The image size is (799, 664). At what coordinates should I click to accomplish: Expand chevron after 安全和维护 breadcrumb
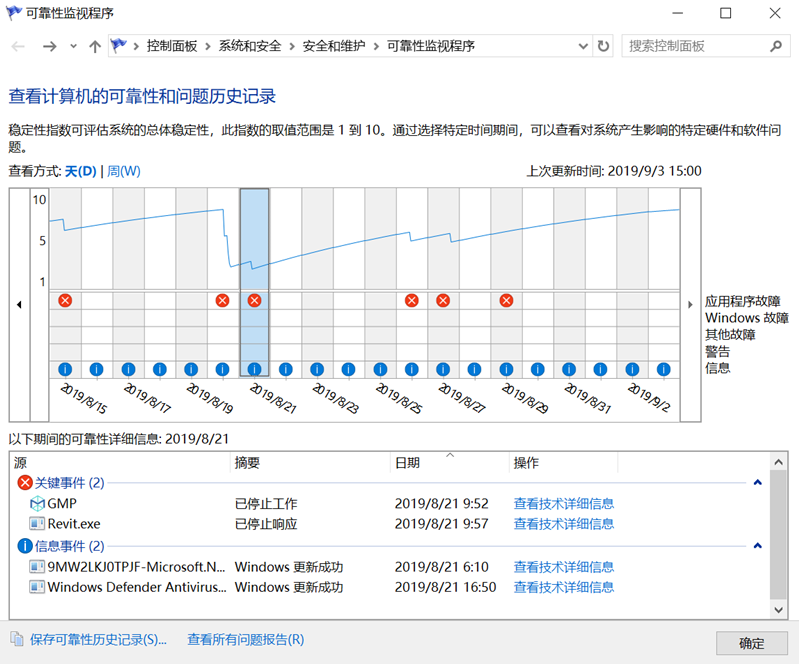(376, 47)
